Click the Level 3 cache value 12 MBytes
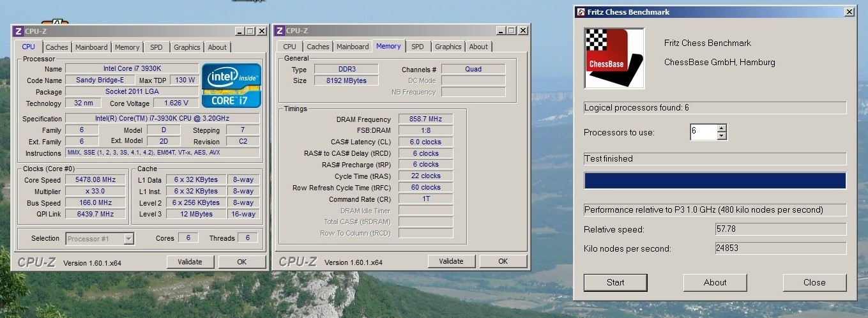 coord(197,214)
